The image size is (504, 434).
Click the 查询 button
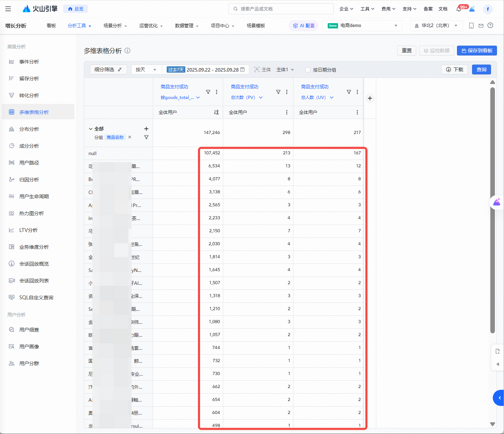point(481,69)
